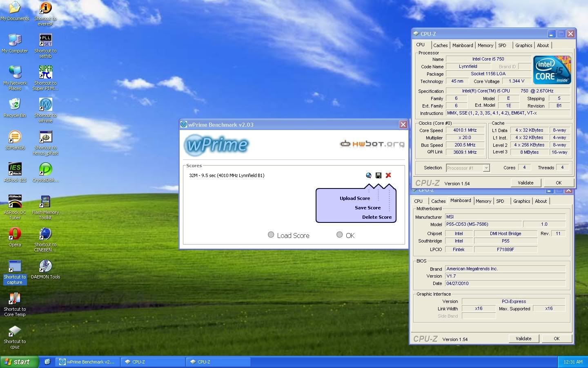Image resolution: width=588 pixels, height=368 pixels.
Task: Select OK radio button in wPrime
Action: pos(339,235)
